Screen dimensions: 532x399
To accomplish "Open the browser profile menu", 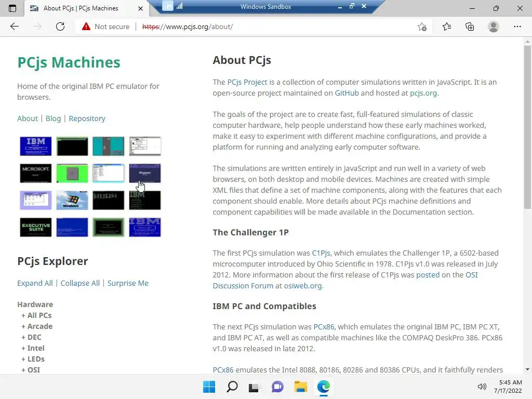I will tap(494, 26).
